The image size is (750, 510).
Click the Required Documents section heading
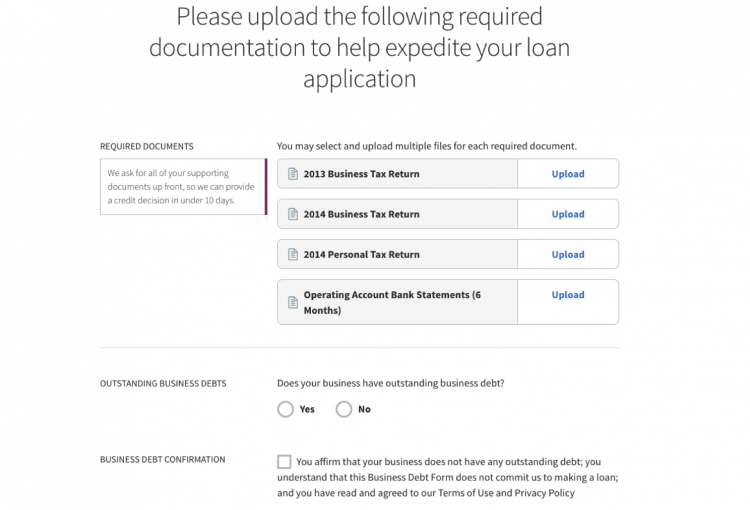pos(147,146)
